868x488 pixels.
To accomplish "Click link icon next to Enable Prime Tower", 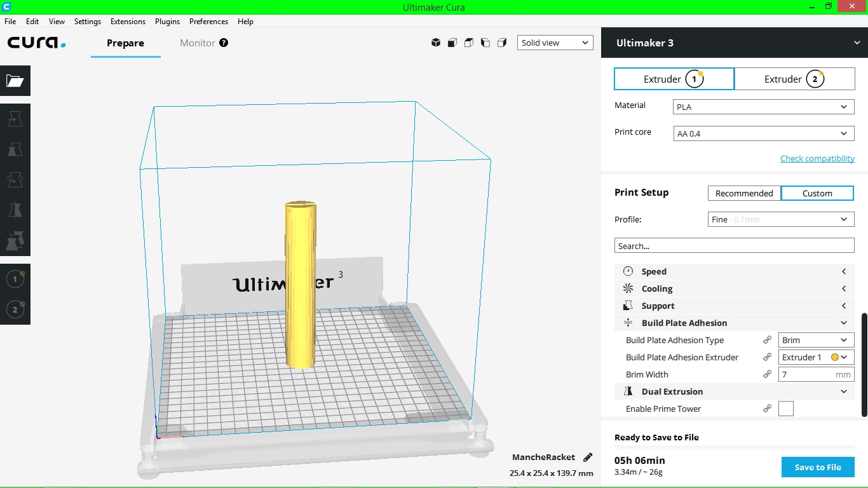I will [x=767, y=409].
